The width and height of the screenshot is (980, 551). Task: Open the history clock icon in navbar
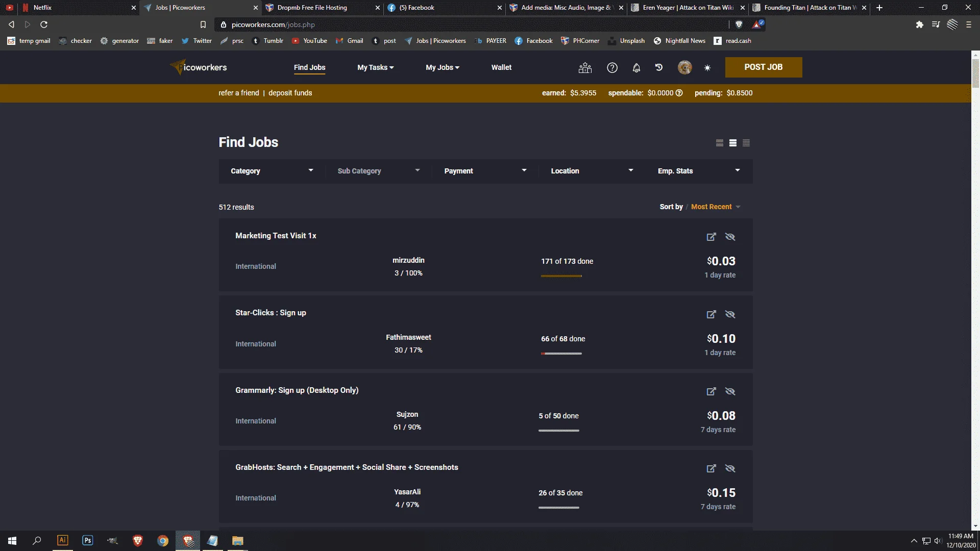pyautogui.click(x=659, y=67)
